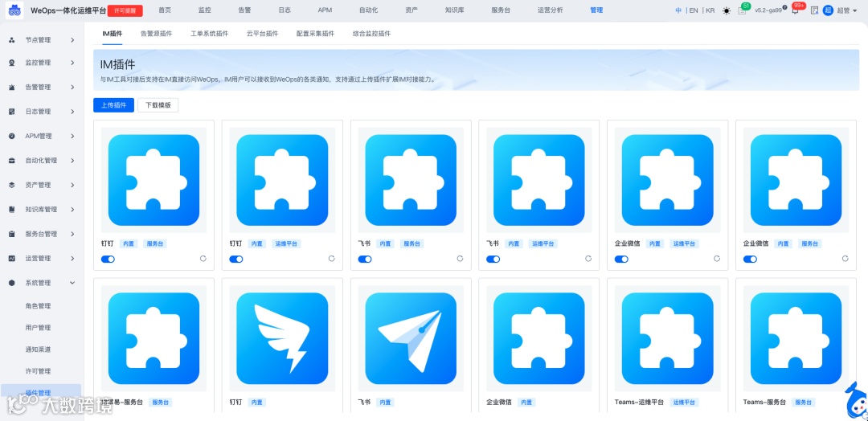Open 用户管理 in sidebar
The width and height of the screenshot is (868, 421).
[39, 328]
